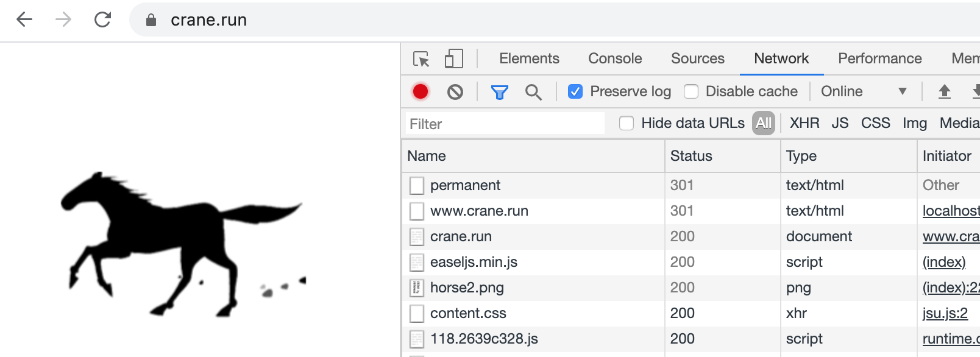Filter requests by XHR
This screenshot has height=357, width=980.
(x=804, y=123)
